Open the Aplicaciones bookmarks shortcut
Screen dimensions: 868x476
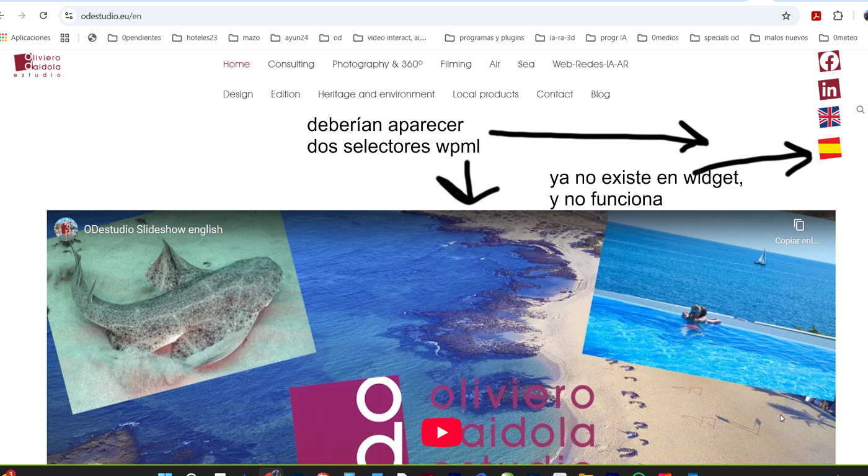26,38
